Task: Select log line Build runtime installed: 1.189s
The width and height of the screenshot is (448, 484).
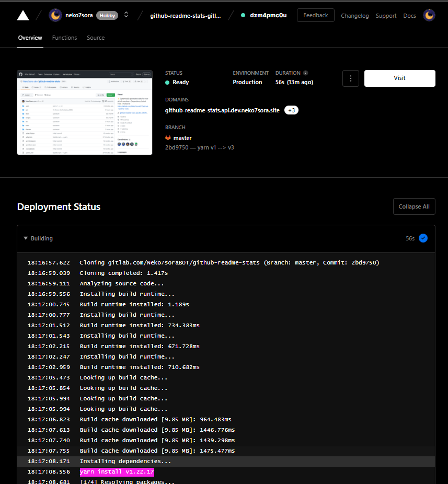Action: pos(226,305)
